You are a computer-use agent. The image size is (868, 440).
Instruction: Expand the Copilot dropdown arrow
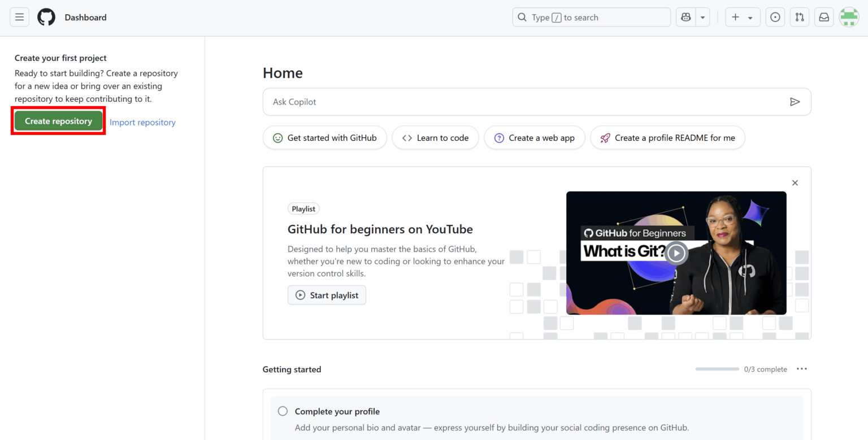click(702, 17)
